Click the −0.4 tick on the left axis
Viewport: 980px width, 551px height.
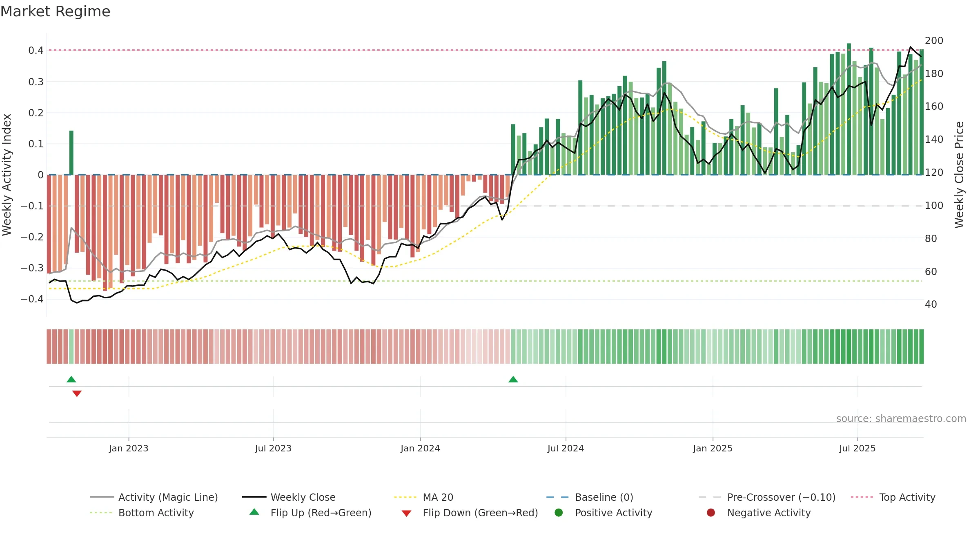pos(32,299)
